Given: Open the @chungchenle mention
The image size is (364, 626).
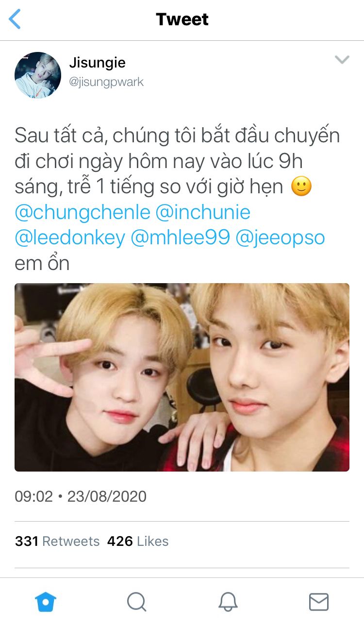Looking at the screenshot, I should click(x=83, y=212).
